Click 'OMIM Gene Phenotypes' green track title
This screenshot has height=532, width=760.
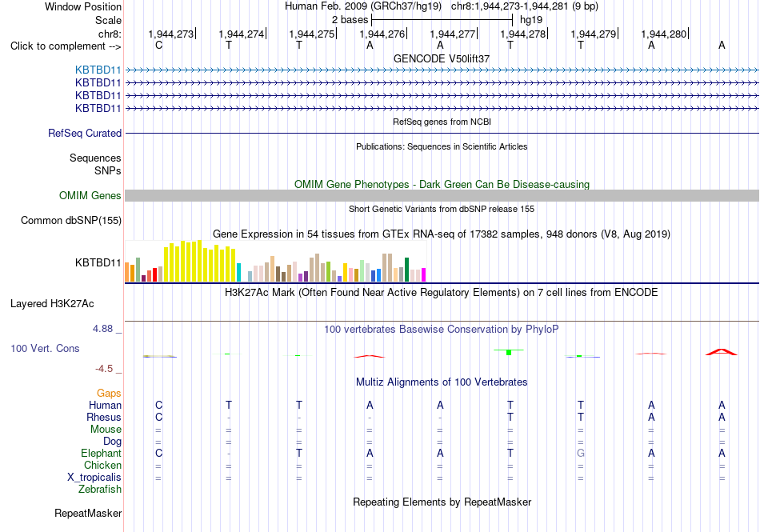[442, 185]
